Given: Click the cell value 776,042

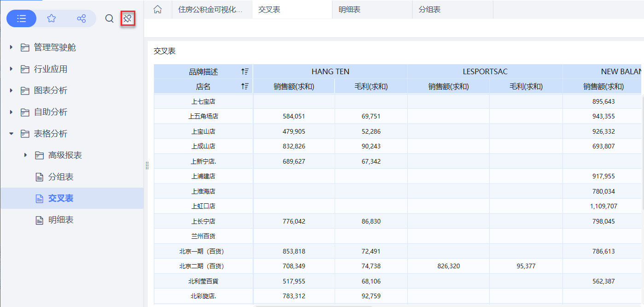Looking at the screenshot, I should pos(294,221).
